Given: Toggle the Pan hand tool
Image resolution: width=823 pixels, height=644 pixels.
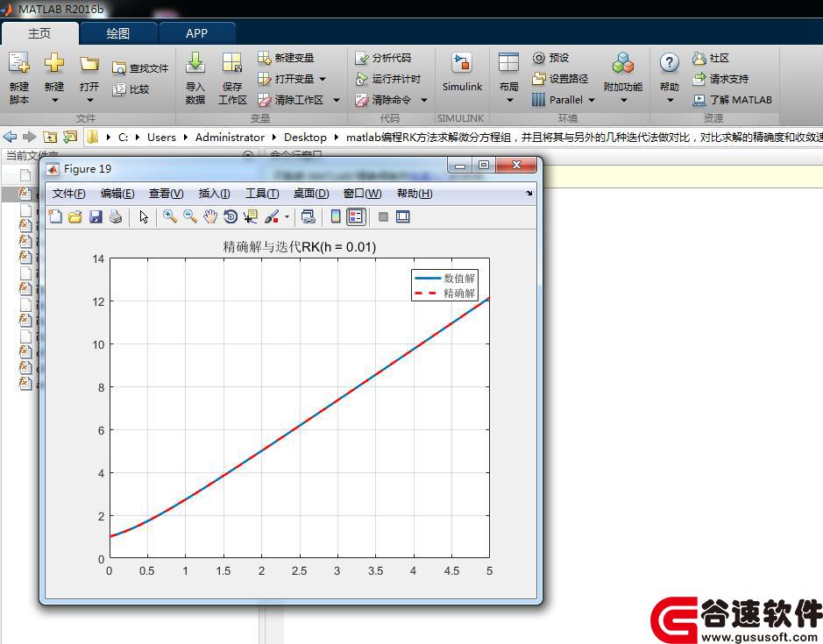Looking at the screenshot, I should pos(210,216).
